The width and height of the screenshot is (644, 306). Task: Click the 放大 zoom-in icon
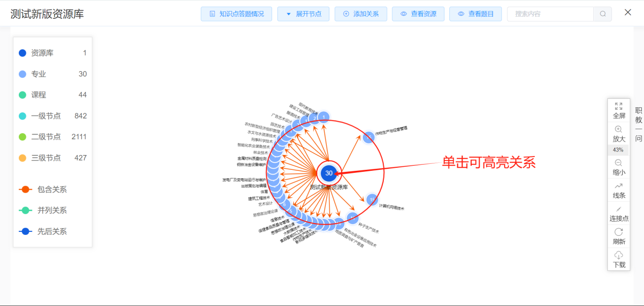click(618, 133)
